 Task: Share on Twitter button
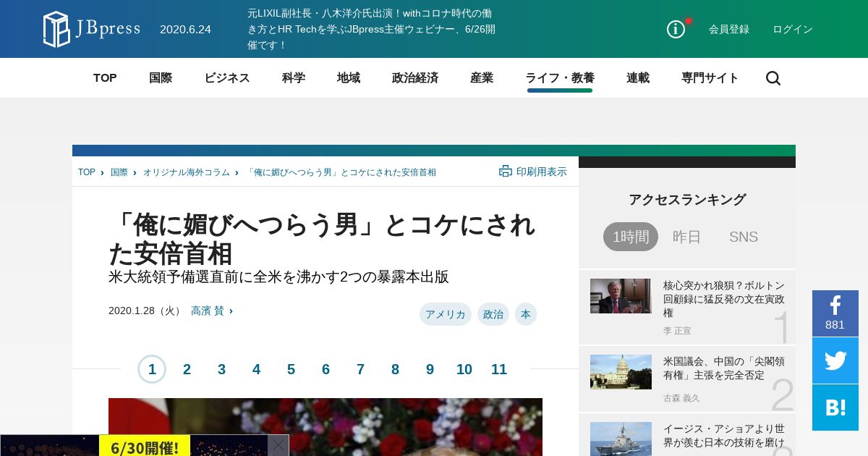835,360
